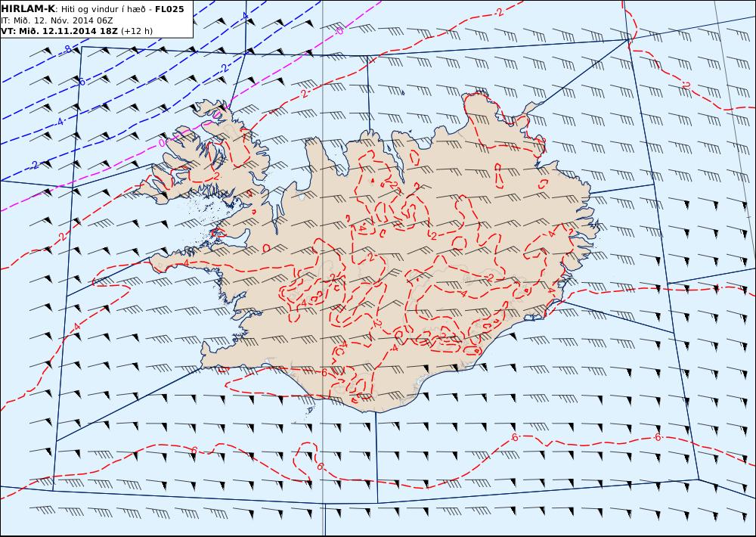Screen dimensions: 756x537
Task: Click the "FL025" flight level label
Action: 169,9
